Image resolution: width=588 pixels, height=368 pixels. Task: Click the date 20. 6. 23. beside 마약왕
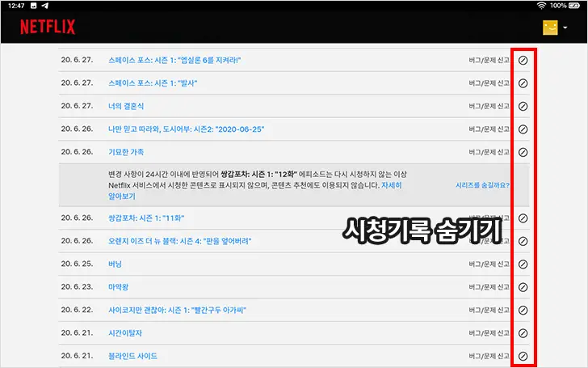click(77, 286)
